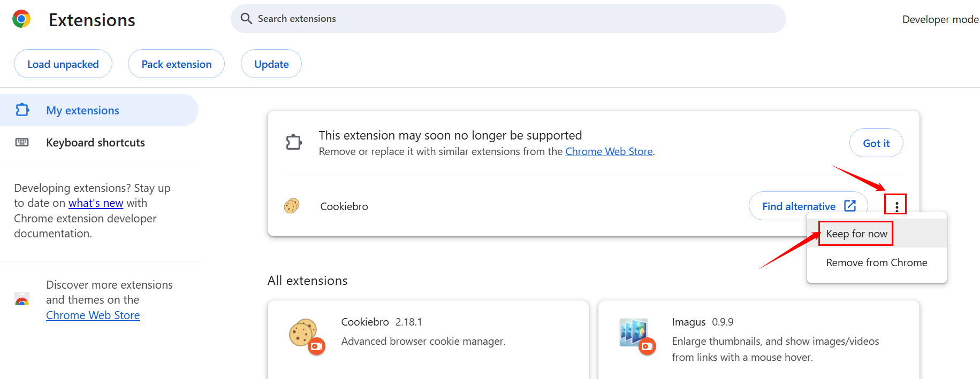Click the Keyboard shortcuts keyboard icon
The height and width of the screenshot is (379, 980).
pyautogui.click(x=22, y=142)
